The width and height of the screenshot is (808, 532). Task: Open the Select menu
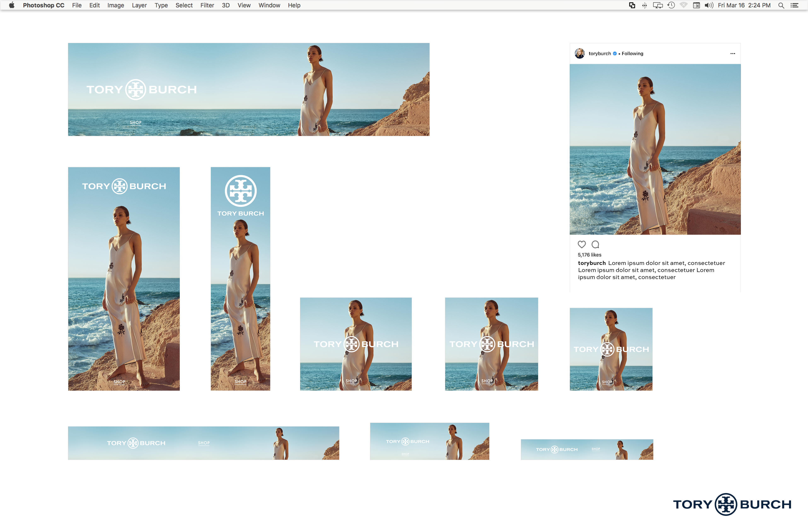pos(184,5)
